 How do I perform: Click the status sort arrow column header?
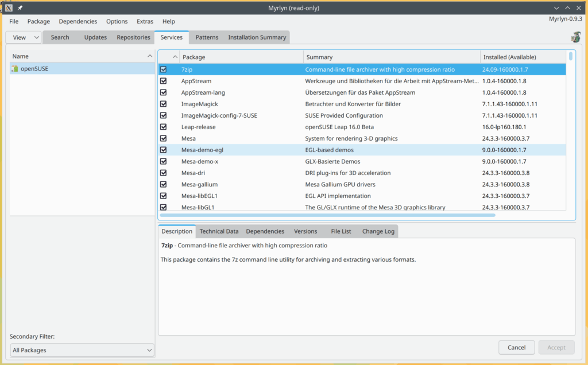tap(169, 57)
